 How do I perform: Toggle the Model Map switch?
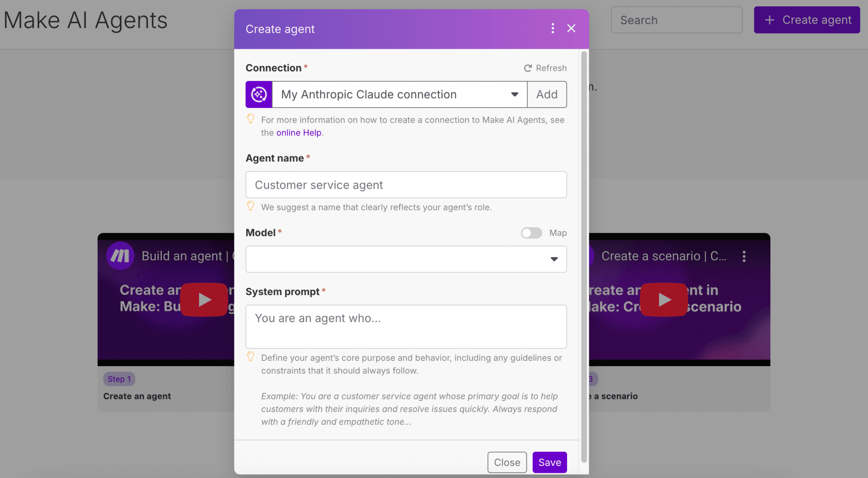pos(531,233)
